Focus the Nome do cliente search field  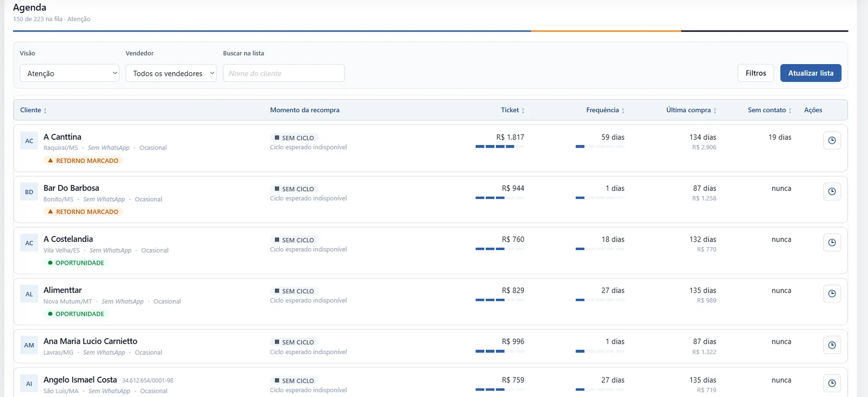tap(284, 73)
